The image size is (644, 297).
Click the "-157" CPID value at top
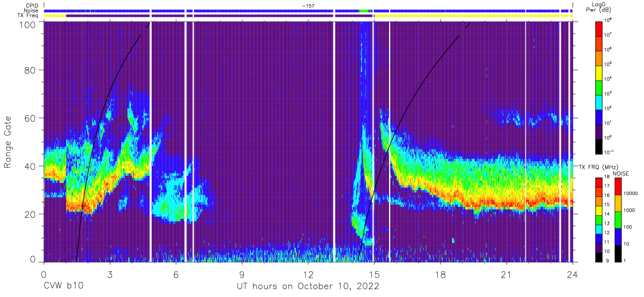click(x=308, y=6)
